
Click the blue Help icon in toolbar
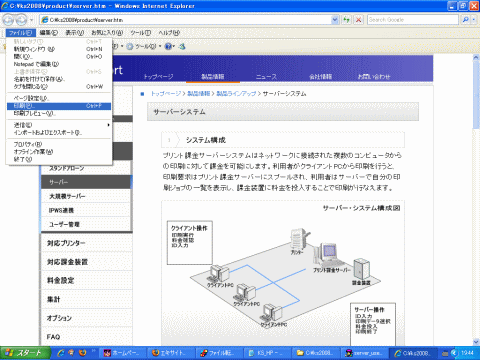coord(169,46)
